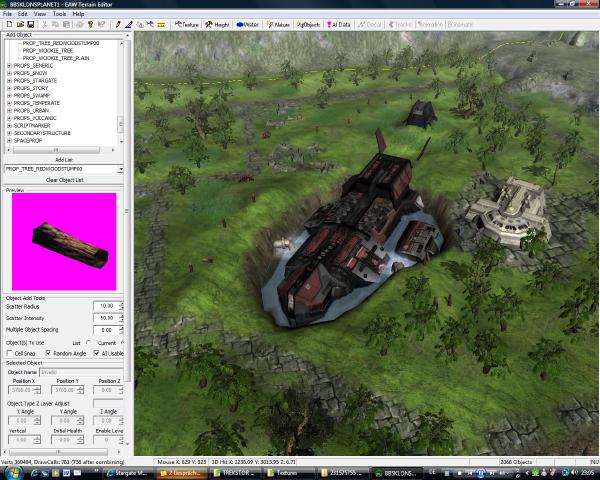Click the Clear Object List button
Screen dimensions: 600x480
[x=64, y=180]
